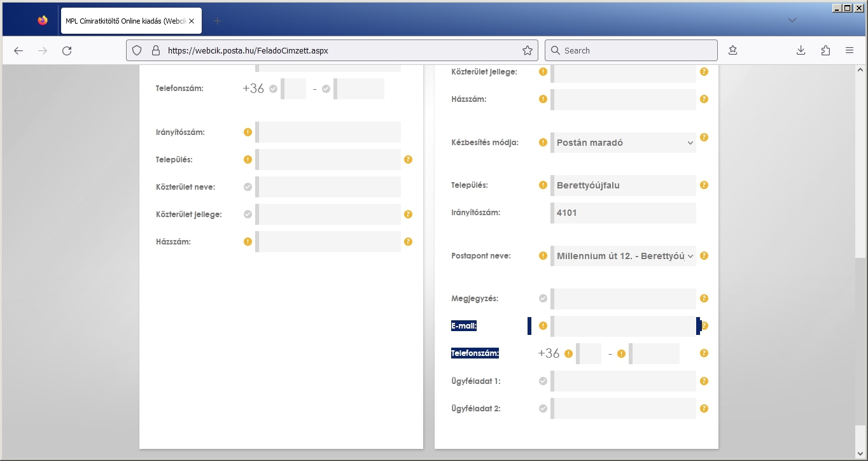
Task: Click the Firefox Search box
Action: pyautogui.click(x=632, y=50)
